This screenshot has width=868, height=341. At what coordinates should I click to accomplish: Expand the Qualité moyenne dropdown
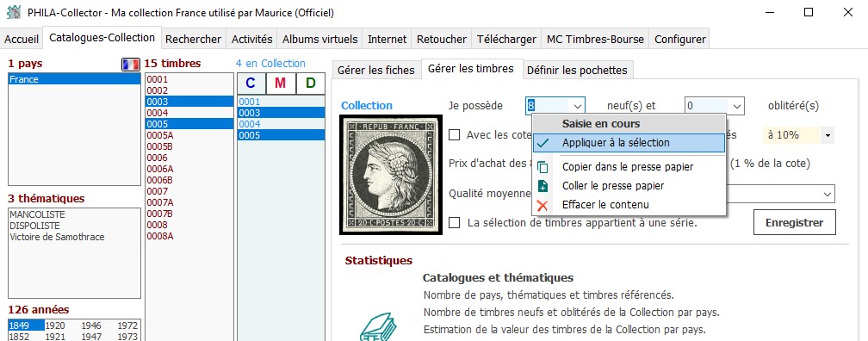pyautogui.click(x=828, y=195)
